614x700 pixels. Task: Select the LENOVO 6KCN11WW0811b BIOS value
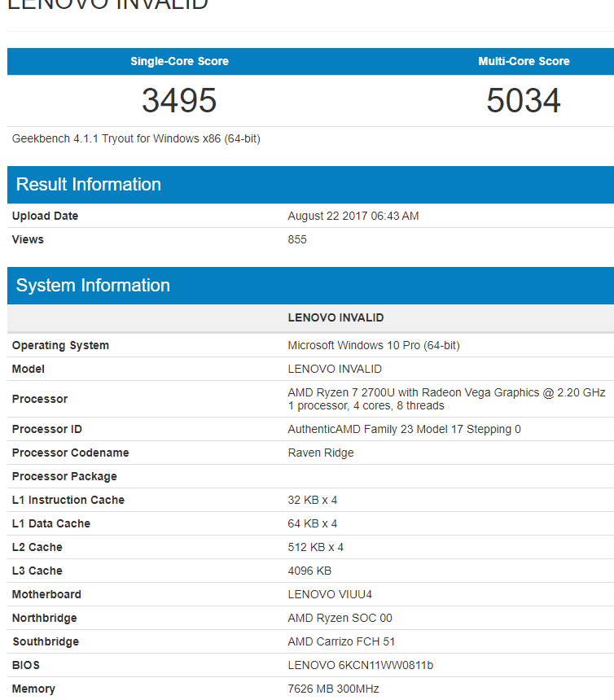[361, 666]
